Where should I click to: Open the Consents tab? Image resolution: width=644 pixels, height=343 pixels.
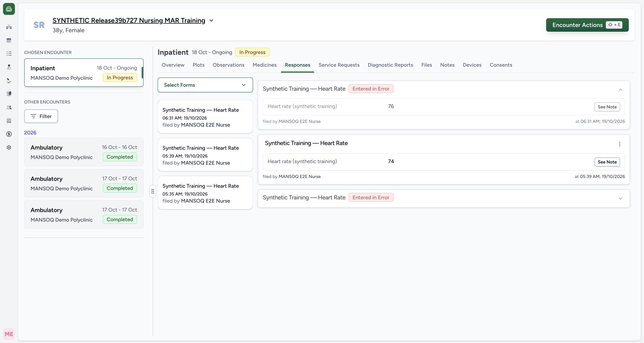pyautogui.click(x=501, y=65)
